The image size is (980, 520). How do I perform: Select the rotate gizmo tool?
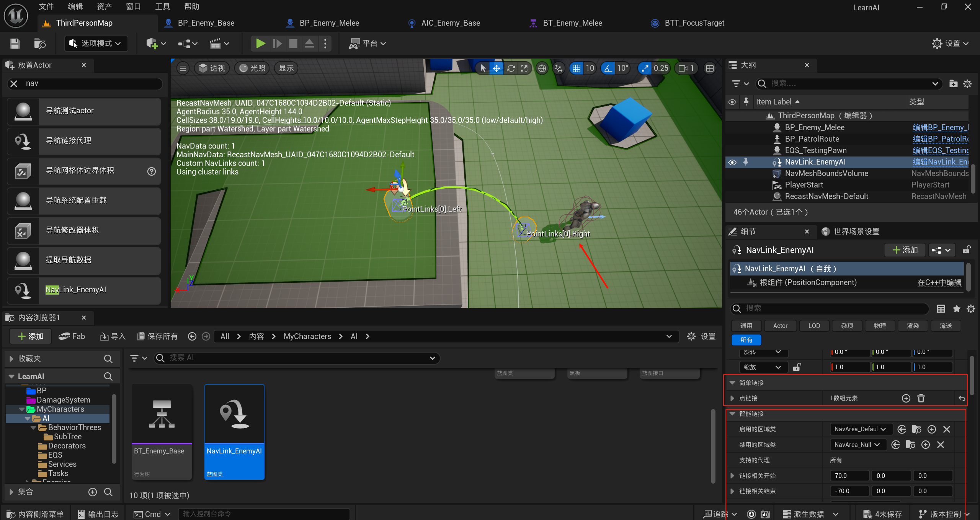[511, 68]
